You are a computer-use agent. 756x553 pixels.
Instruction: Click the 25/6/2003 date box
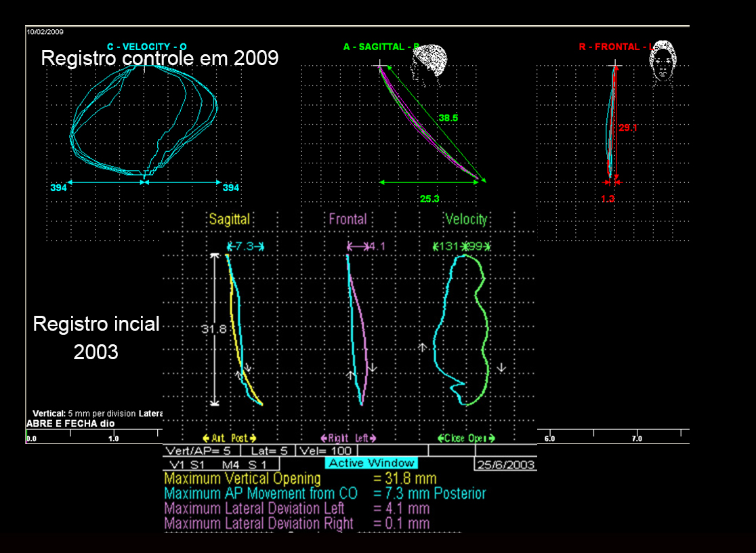(x=505, y=464)
